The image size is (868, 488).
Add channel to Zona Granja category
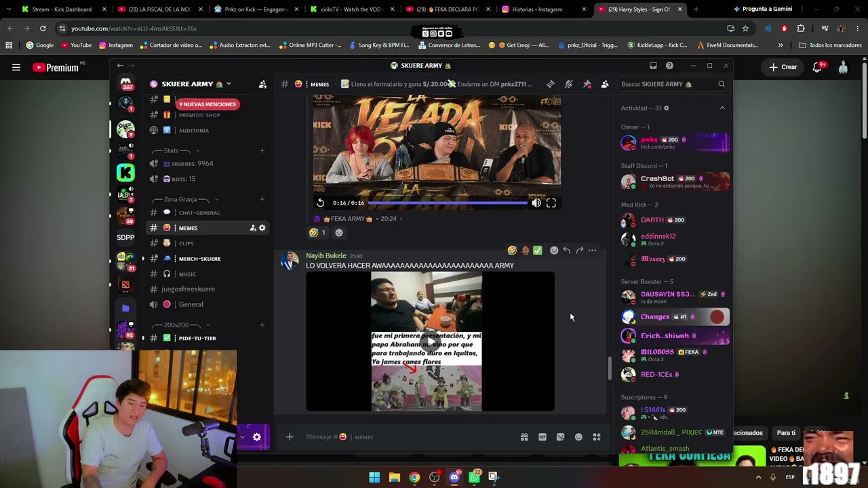pyautogui.click(x=262, y=199)
